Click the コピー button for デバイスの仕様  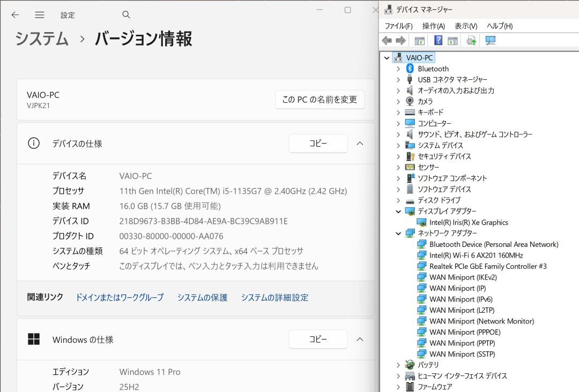click(318, 144)
